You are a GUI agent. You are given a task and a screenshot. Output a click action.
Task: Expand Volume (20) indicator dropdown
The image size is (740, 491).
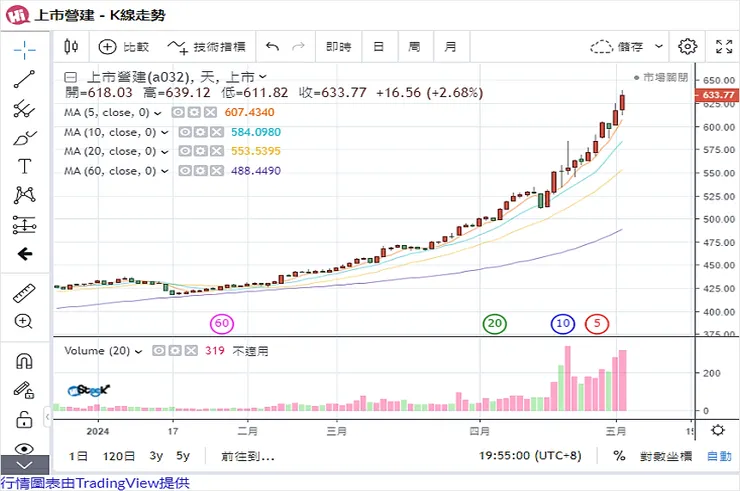point(138,352)
